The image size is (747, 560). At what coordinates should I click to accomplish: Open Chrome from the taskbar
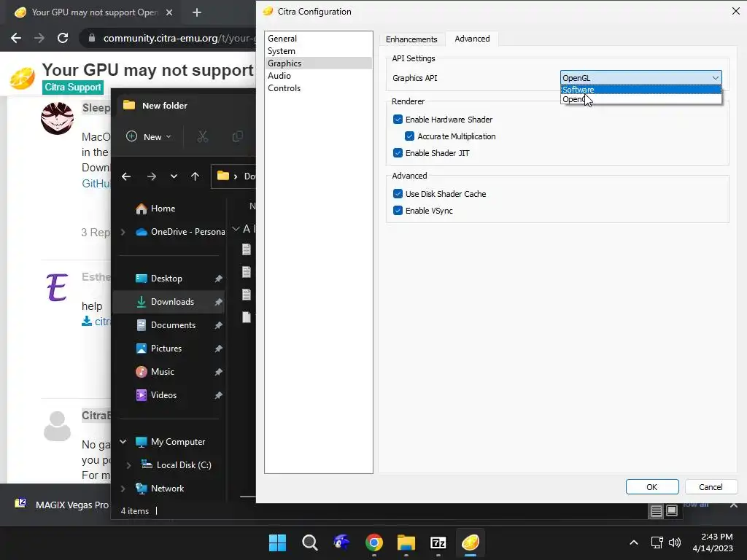pyautogui.click(x=374, y=542)
